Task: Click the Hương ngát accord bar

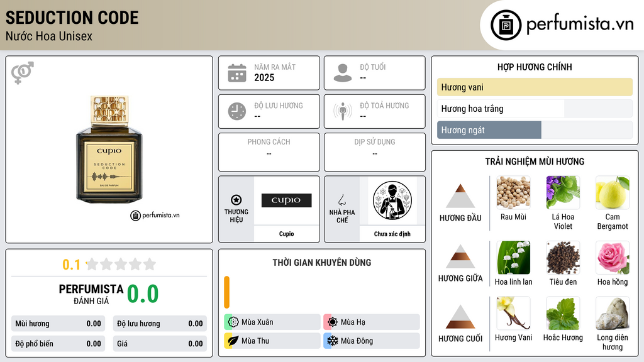Action: click(535, 130)
